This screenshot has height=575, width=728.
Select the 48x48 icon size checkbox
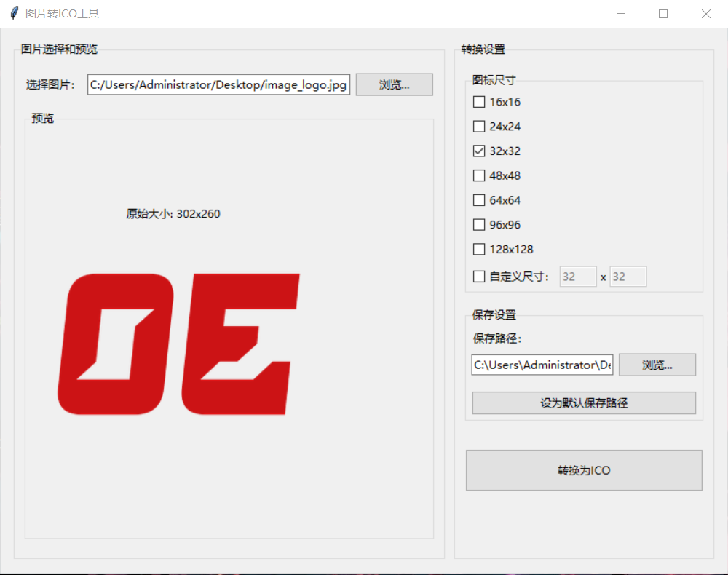479,175
